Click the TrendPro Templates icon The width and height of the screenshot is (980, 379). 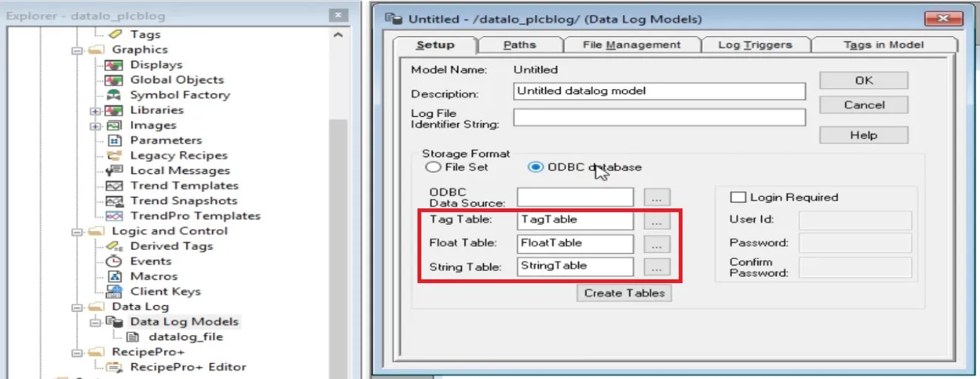click(x=115, y=216)
